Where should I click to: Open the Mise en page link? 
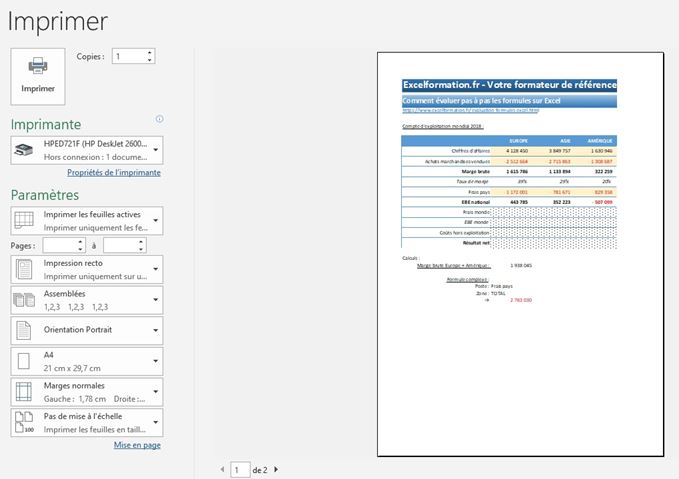[x=137, y=445]
